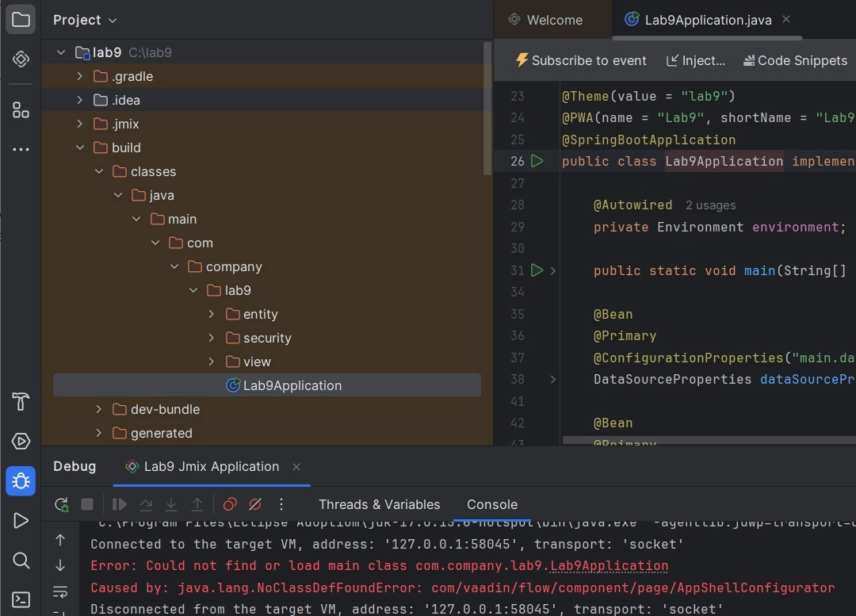Click Step Out in debug toolbar
This screenshot has height=616, width=856.
click(x=197, y=504)
